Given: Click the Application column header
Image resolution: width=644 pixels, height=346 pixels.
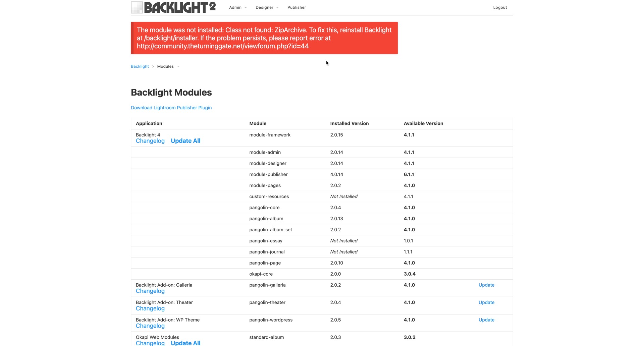Looking at the screenshot, I should click(149, 123).
